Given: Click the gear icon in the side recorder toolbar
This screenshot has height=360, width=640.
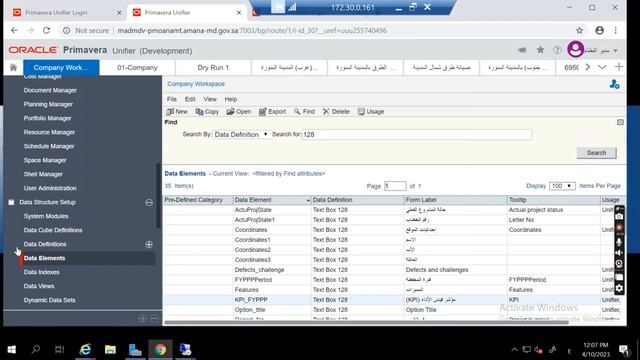Looking at the screenshot, I should point(619,289).
